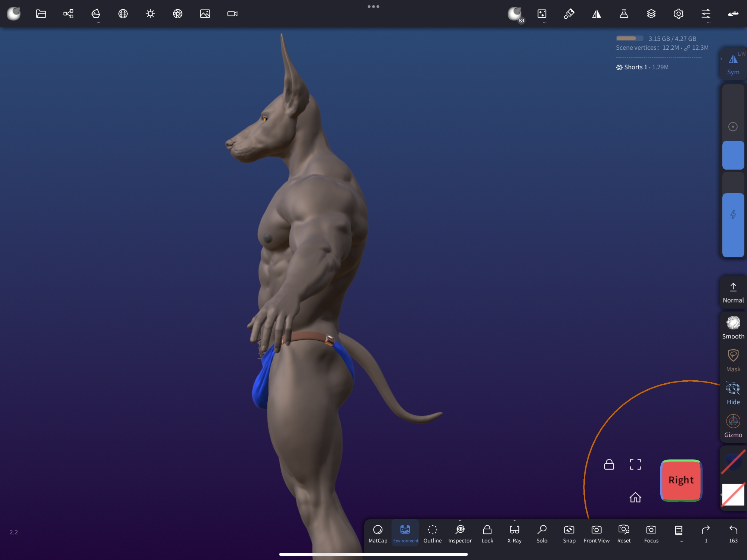The height and width of the screenshot is (560, 747).
Task: Click the Undo button showing 163
Action: pyautogui.click(x=733, y=533)
